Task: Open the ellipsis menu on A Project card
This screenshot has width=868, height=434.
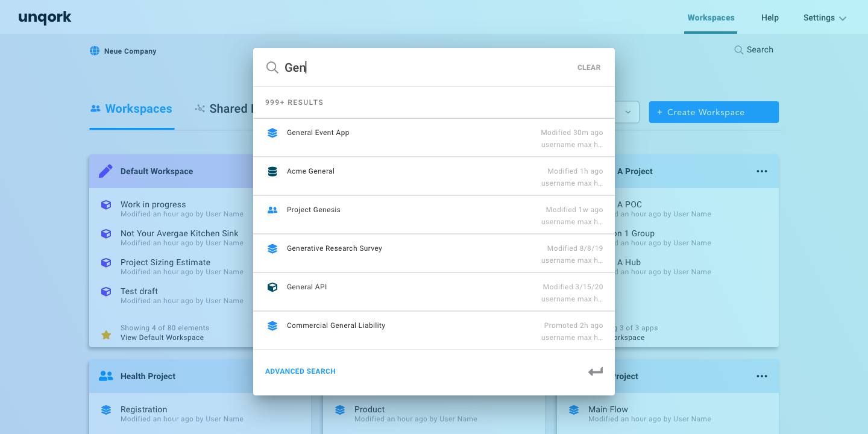Action: [x=761, y=171]
